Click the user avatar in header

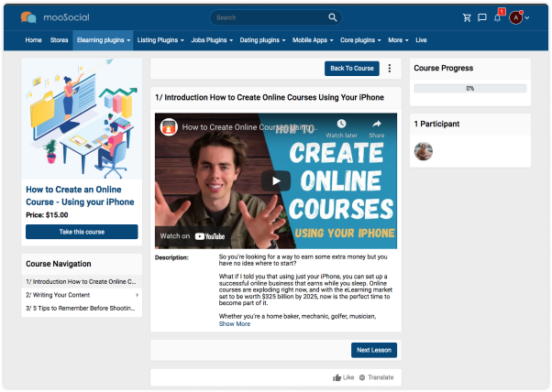click(x=515, y=17)
